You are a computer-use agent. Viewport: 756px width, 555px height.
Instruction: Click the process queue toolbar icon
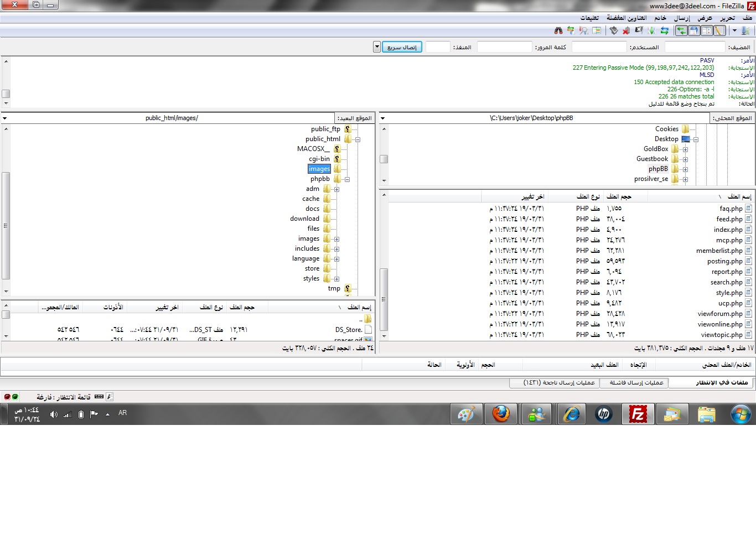click(x=651, y=30)
